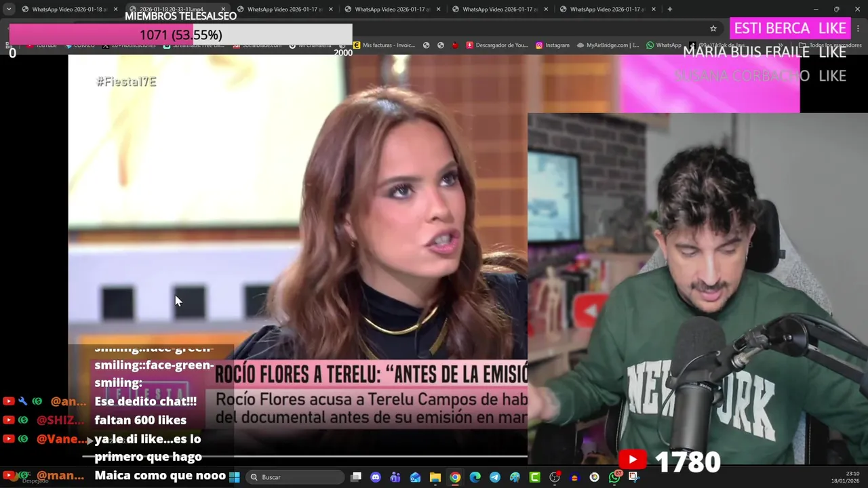The height and width of the screenshot is (488, 868).
Task: Click the ESTI BERCA LIKE banner
Action: coord(790,28)
